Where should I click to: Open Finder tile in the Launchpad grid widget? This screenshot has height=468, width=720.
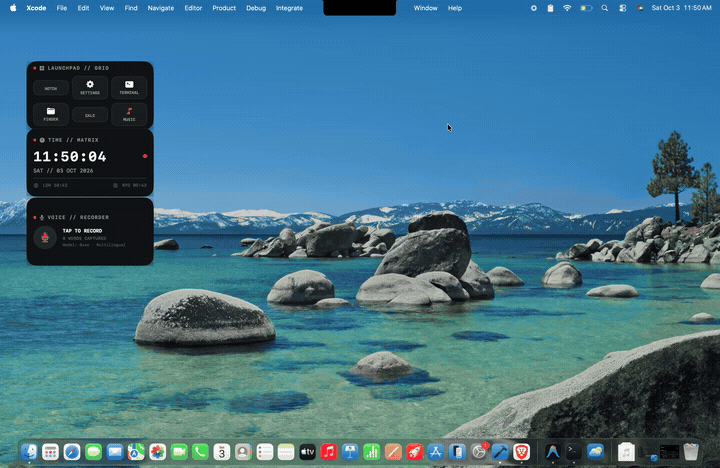(x=51, y=114)
